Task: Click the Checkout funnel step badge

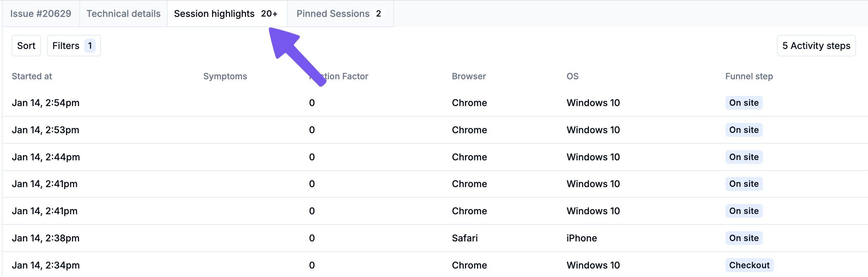Action: pyautogui.click(x=749, y=265)
